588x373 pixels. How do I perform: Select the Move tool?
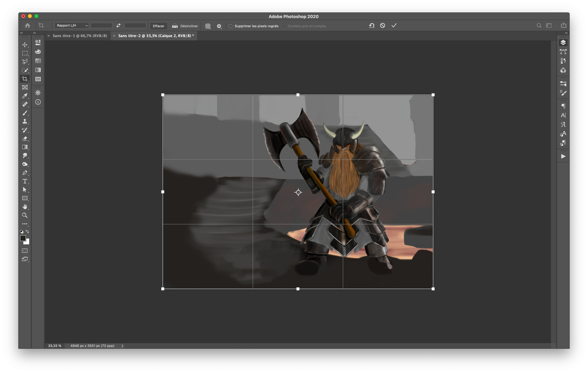point(25,45)
